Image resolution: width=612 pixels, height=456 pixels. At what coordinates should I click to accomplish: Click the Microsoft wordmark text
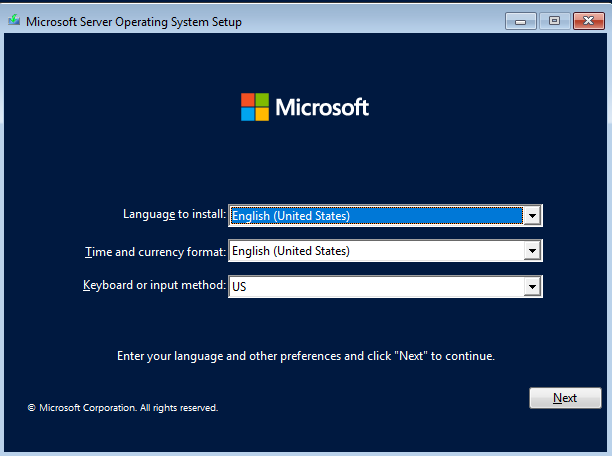tap(322, 107)
